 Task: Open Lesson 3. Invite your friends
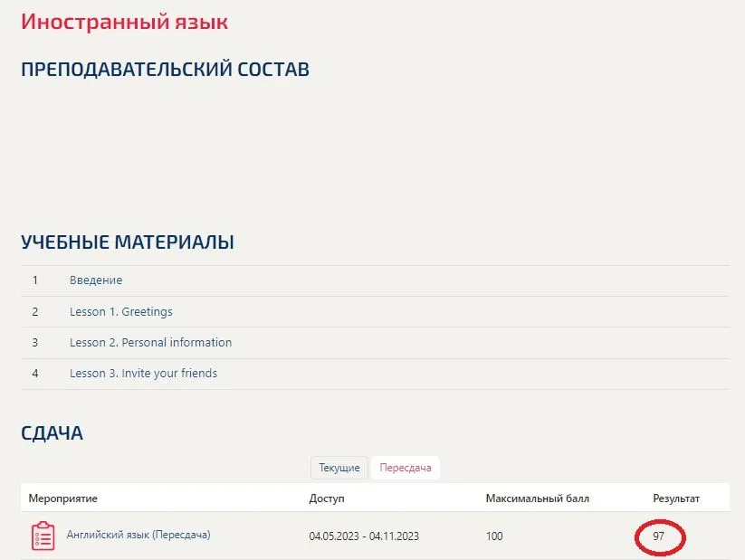click(143, 373)
